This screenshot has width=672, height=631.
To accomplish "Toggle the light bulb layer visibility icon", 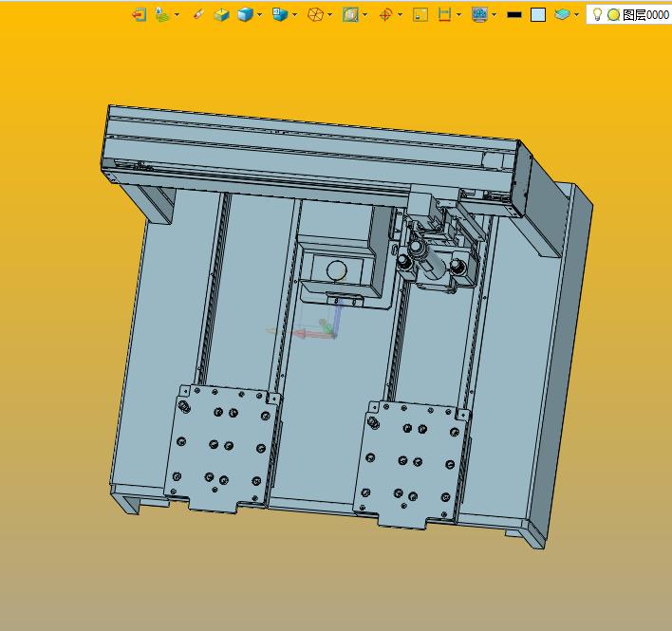I will 597,14.
